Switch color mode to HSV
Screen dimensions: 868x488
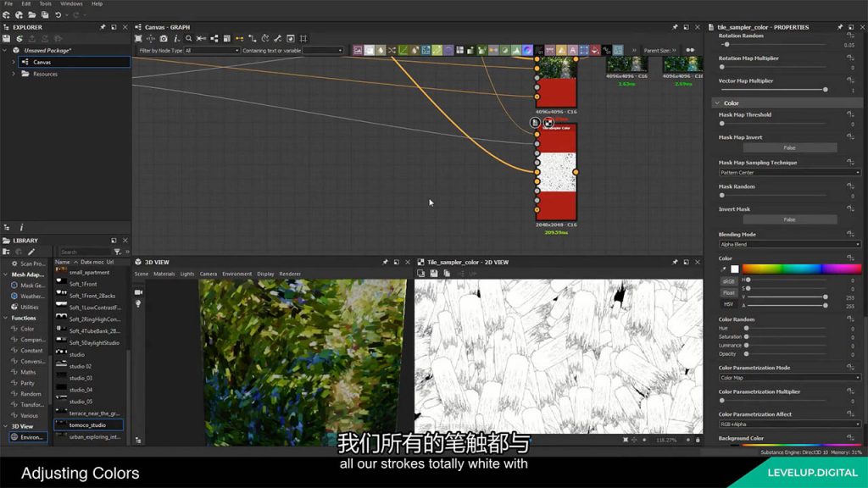coord(728,303)
